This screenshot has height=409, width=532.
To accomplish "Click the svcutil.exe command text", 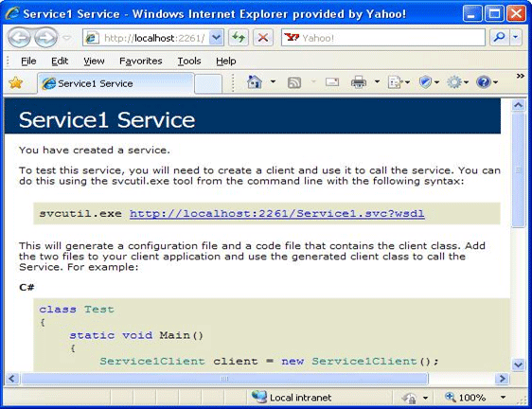I will tap(80, 214).
